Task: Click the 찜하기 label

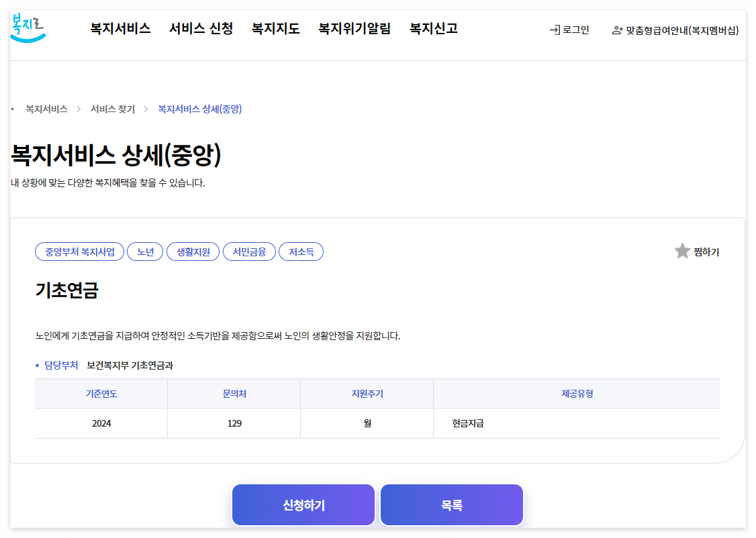Action: pos(706,252)
